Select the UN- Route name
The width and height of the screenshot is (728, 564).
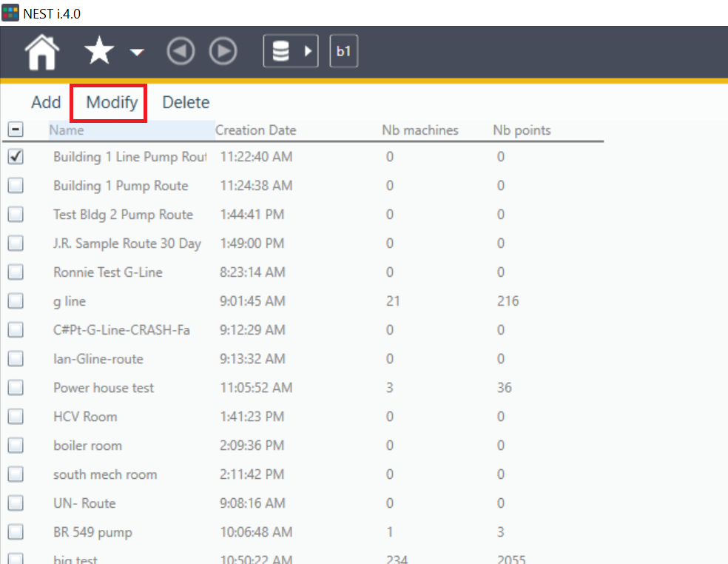(x=84, y=503)
